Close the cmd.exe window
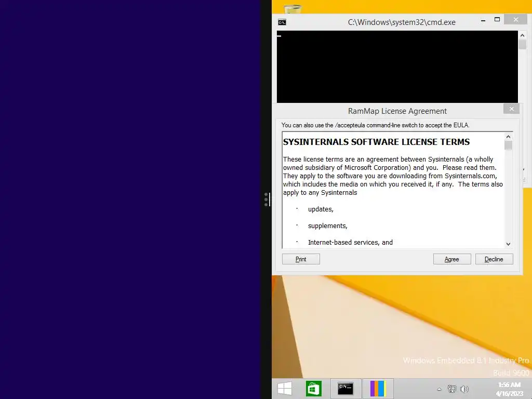 coord(516,20)
